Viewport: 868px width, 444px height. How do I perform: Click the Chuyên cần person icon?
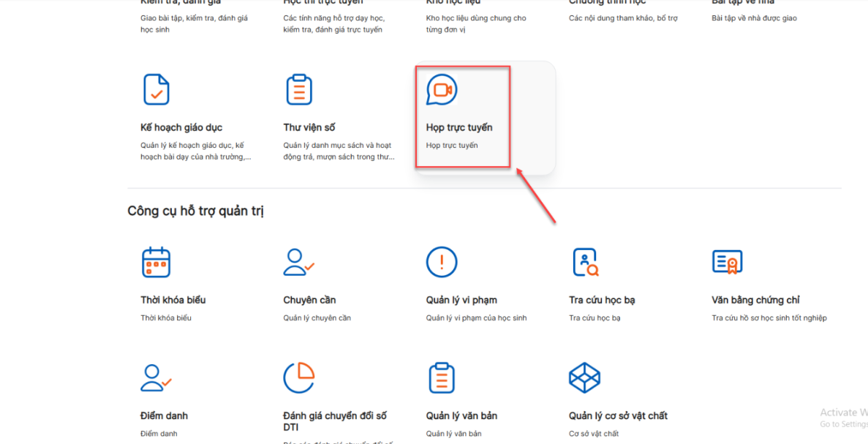pos(298,262)
